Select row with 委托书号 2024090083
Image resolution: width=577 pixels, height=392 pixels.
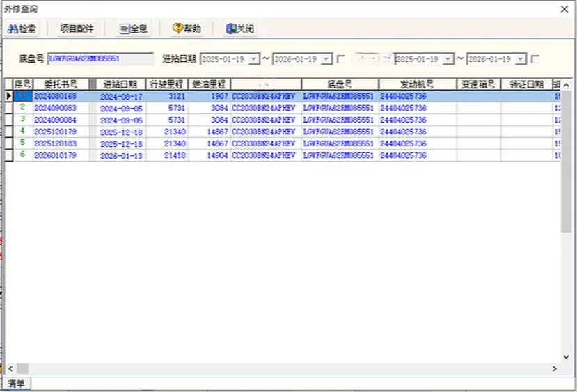point(56,108)
